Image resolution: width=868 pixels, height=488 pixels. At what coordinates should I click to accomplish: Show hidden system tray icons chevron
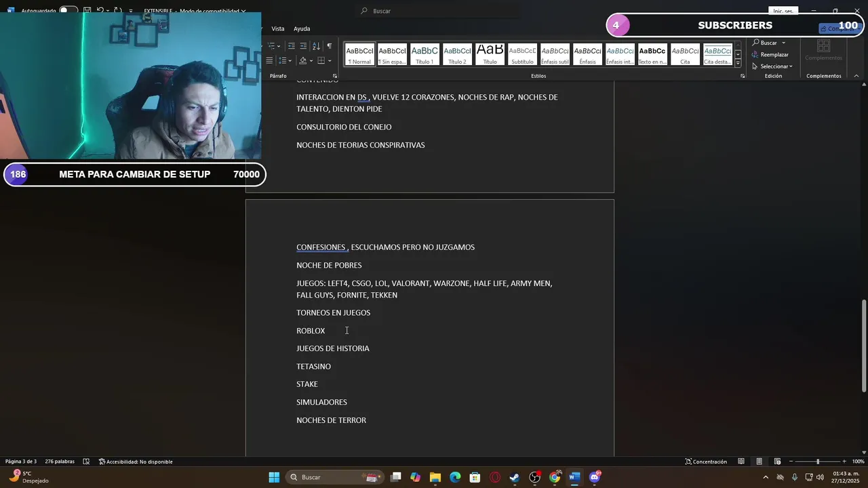pyautogui.click(x=766, y=477)
